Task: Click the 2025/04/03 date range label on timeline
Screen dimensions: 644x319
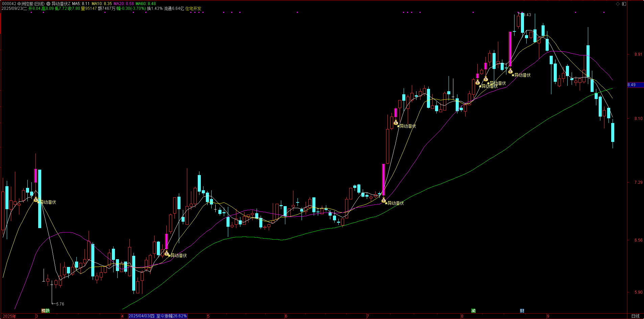Action: pos(158,316)
